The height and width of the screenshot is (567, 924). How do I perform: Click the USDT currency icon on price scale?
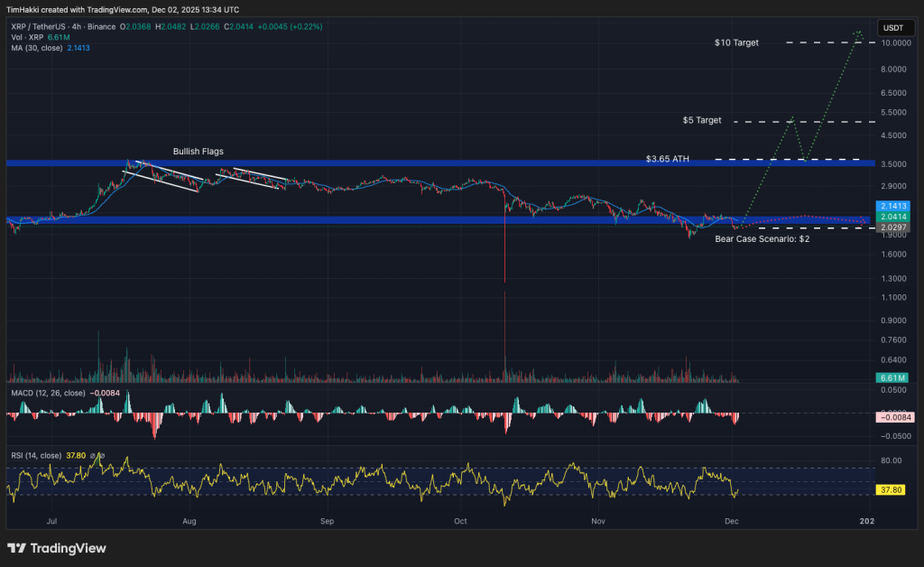point(895,28)
